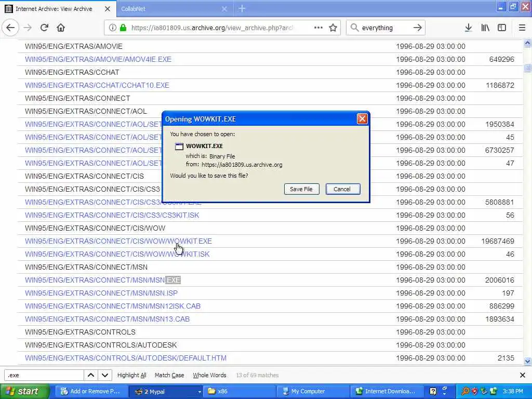This screenshot has height=399, width=532.
Task: Click the green padlock security icon
Action: (x=123, y=28)
